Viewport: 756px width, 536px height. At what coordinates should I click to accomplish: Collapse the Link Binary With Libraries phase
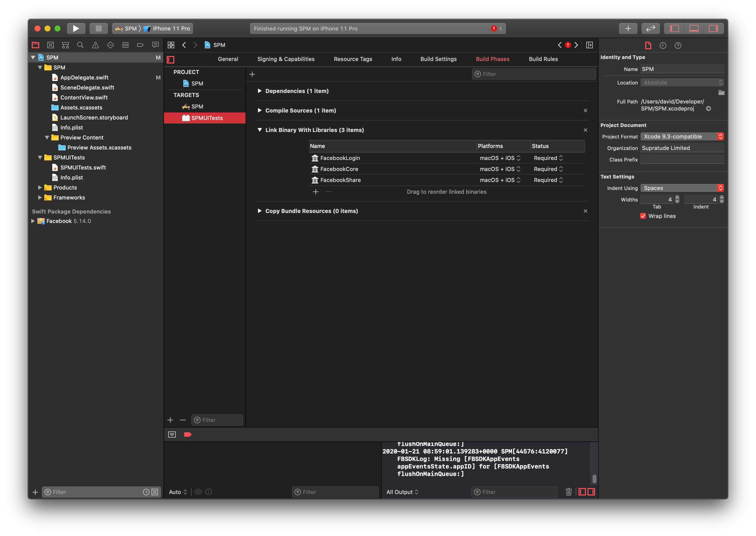tap(259, 130)
